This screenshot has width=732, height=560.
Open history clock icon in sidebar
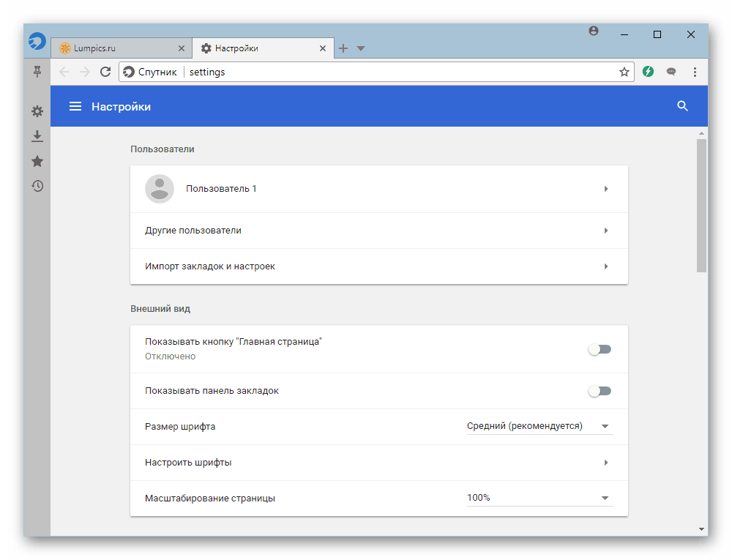pos(37,186)
